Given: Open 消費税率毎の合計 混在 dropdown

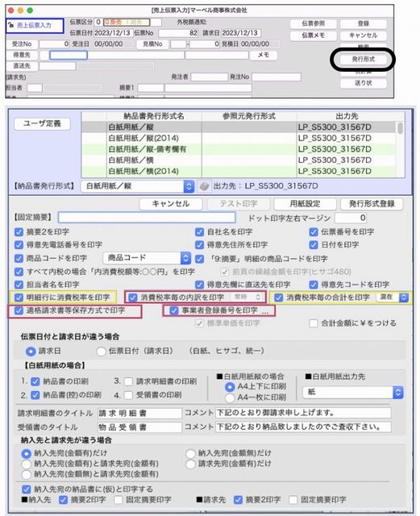Looking at the screenshot, I should click(x=393, y=298).
